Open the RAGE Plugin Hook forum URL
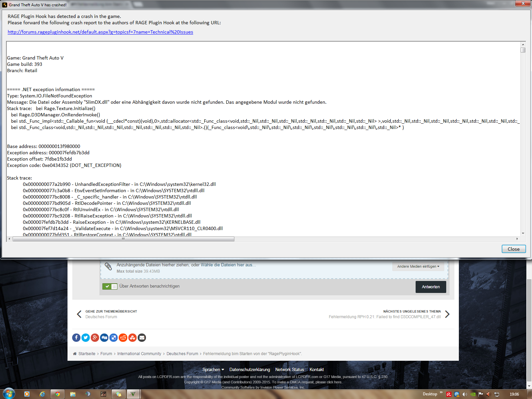Screen dimensions: 532x399 (100, 32)
